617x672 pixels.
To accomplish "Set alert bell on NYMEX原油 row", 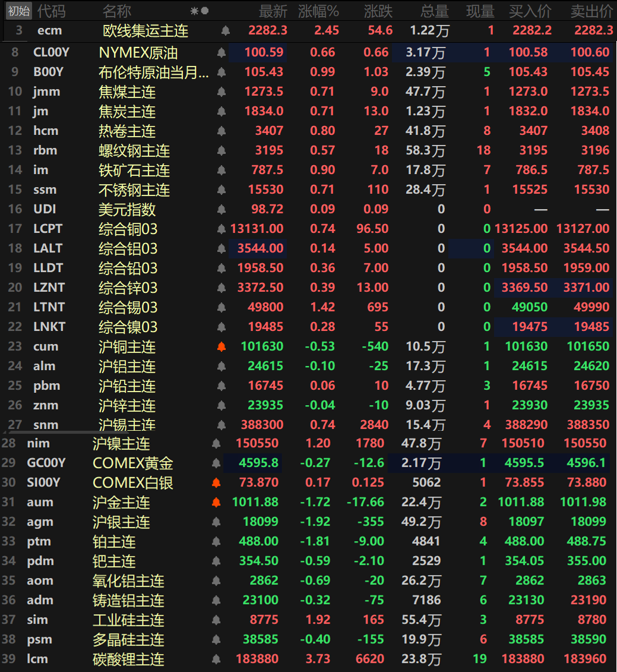I will pyautogui.click(x=222, y=53).
